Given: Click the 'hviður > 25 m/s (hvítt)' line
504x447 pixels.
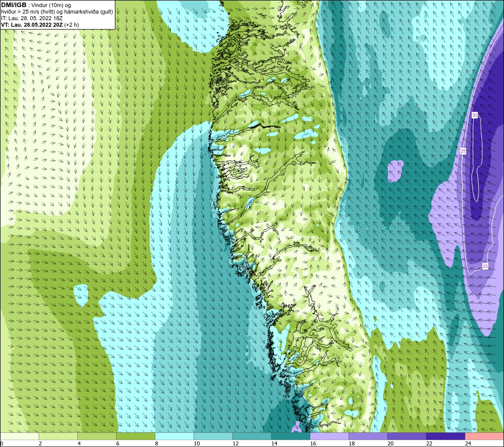Looking at the screenshot, I should click(x=57, y=12).
